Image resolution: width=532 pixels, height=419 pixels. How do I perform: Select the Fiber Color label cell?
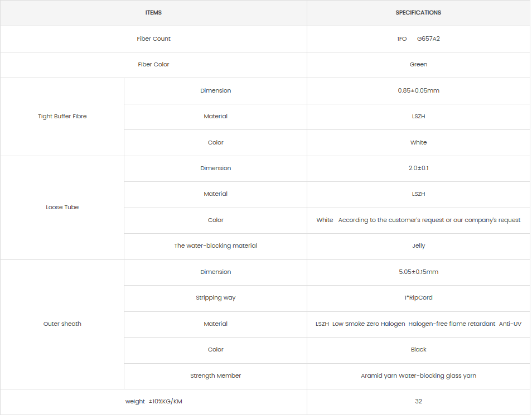[153, 64]
